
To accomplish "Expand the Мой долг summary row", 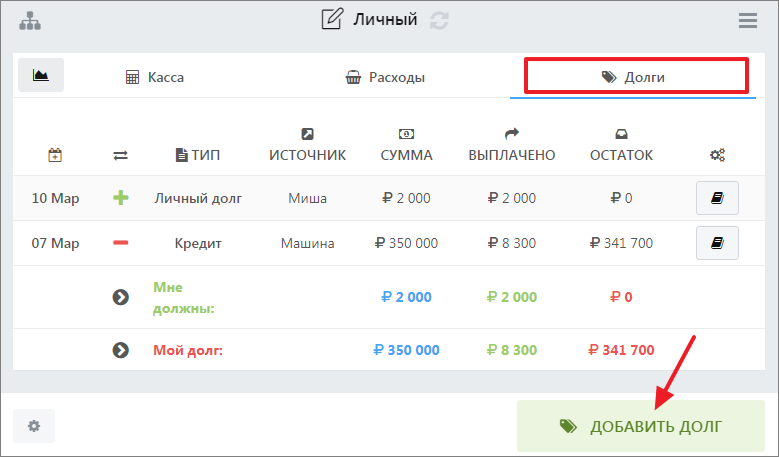I will pos(121,350).
